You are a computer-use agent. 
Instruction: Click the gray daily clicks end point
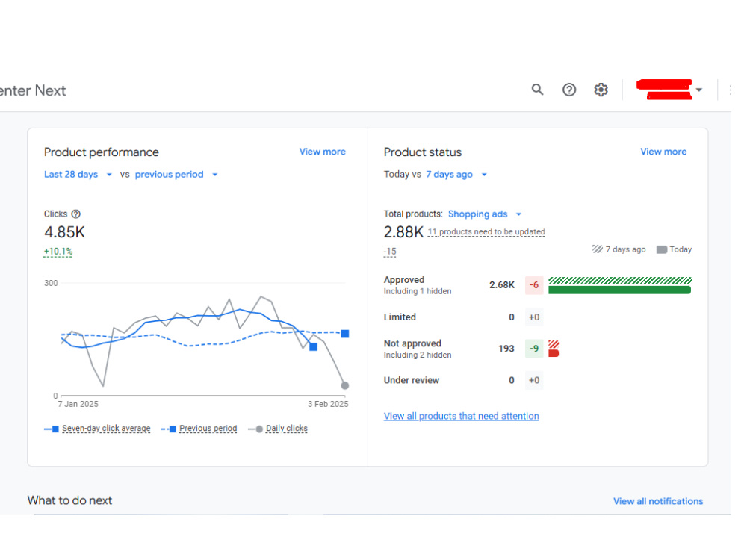pos(345,385)
